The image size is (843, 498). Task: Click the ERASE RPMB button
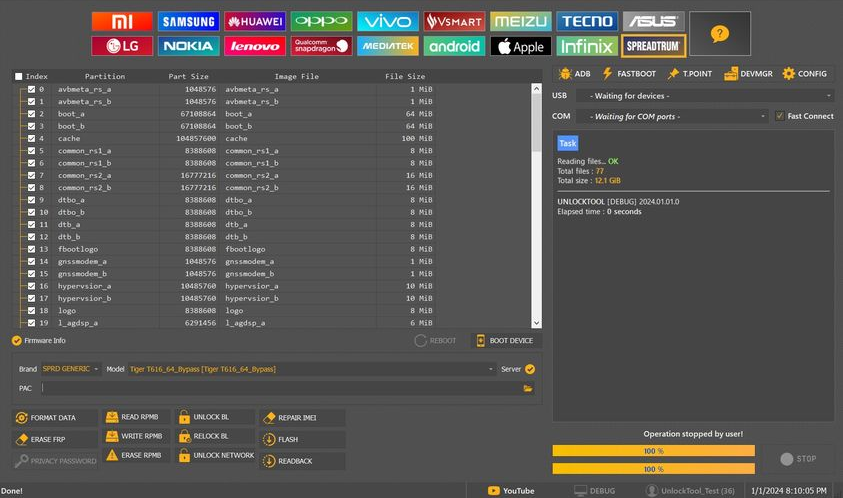(x=137, y=455)
